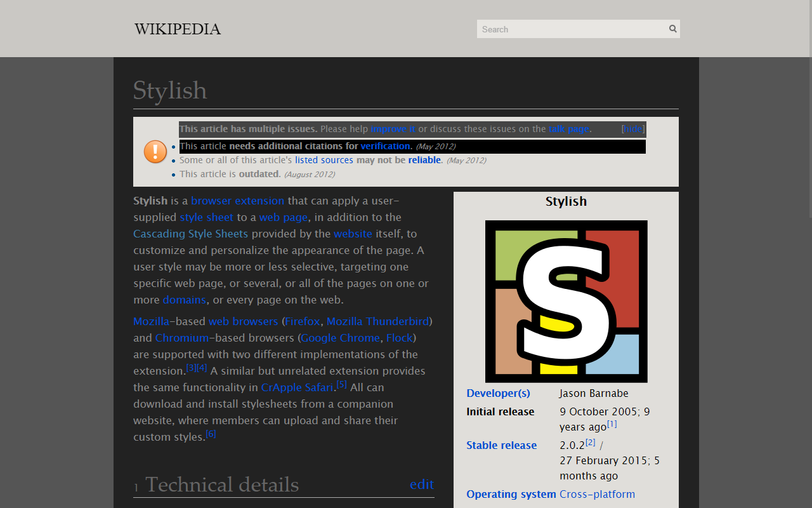The height and width of the screenshot is (508, 812).
Task: Click 'Jason Barnabe' developer name
Action: (594, 393)
